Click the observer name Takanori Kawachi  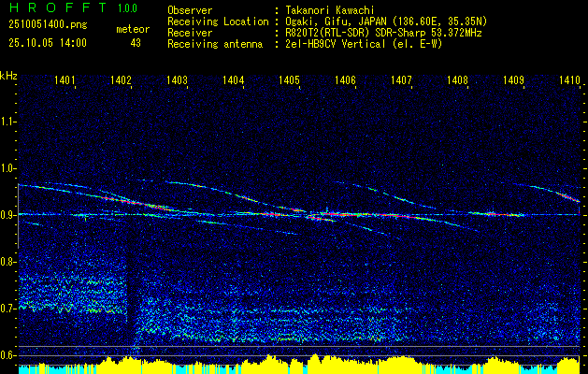pyautogui.click(x=330, y=10)
